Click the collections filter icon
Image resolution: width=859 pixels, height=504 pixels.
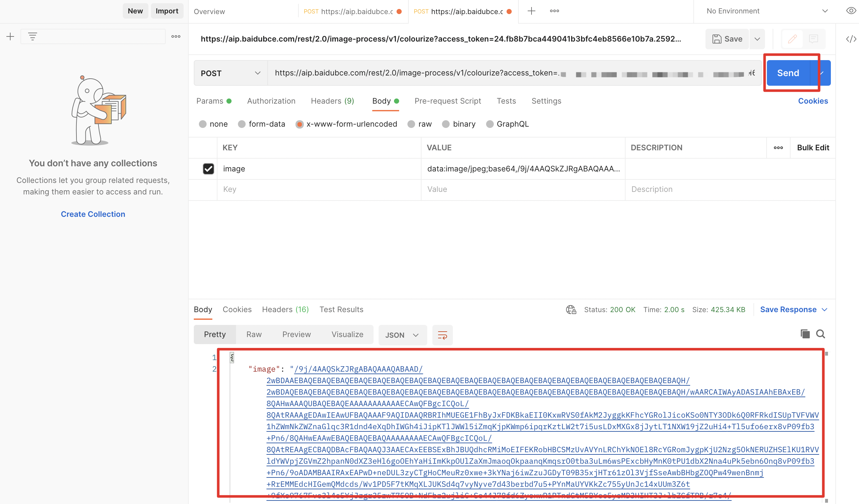[x=32, y=36]
